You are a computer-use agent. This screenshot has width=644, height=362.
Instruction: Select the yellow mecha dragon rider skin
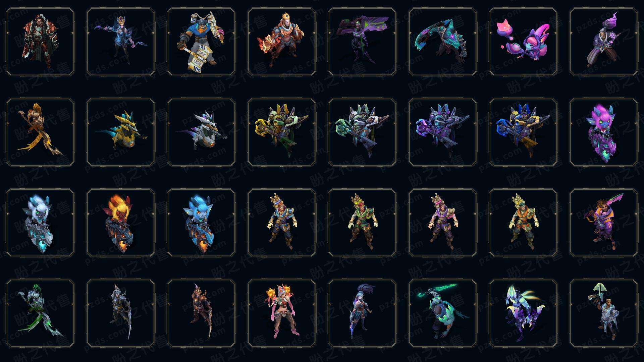point(121,132)
